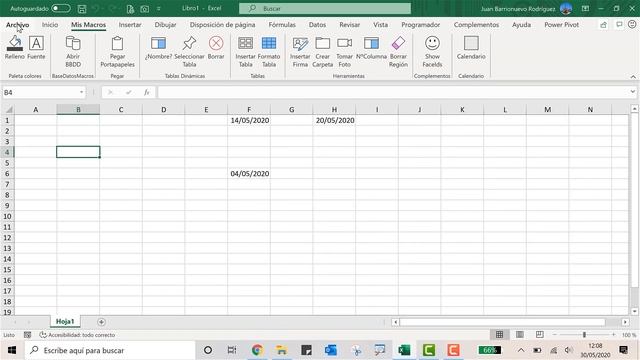
Task: Switch to the Datos tab
Action: point(317,25)
